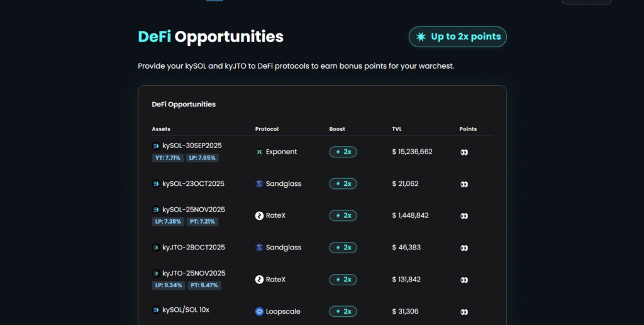This screenshot has width=644, height=325.
Task: Click the starburst icon in Up to 2x points
Action: tap(421, 37)
